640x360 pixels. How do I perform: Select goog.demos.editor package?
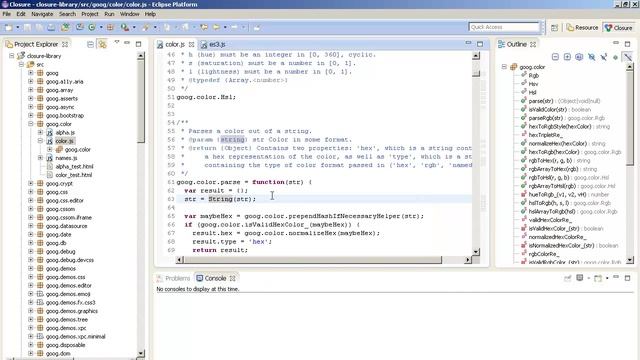click(69, 286)
